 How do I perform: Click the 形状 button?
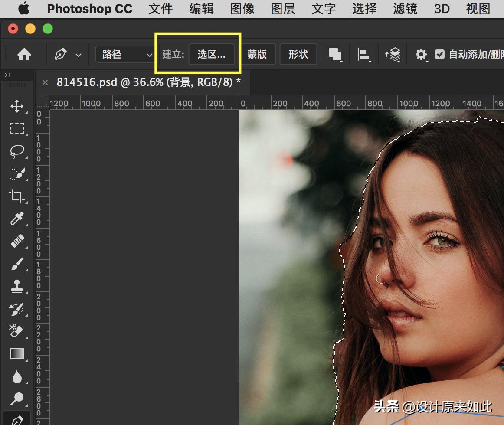(298, 54)
